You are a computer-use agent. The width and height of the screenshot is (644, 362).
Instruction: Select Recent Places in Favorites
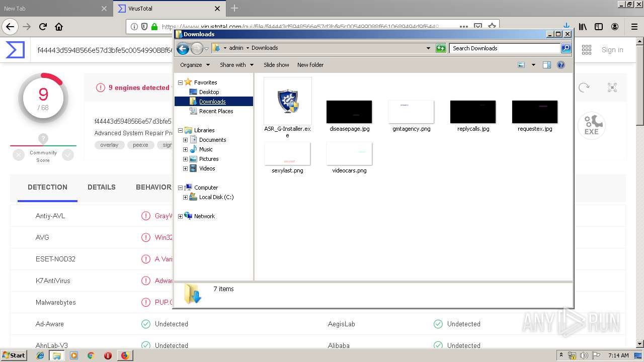pyautogui.click(x=216, y=111)
